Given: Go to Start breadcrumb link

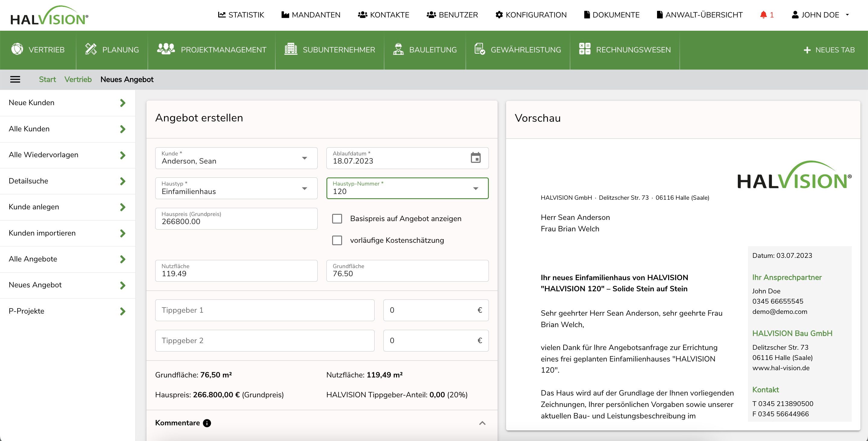Looking at the screenshot, I should pyautogui.click(x=47, y=80).
